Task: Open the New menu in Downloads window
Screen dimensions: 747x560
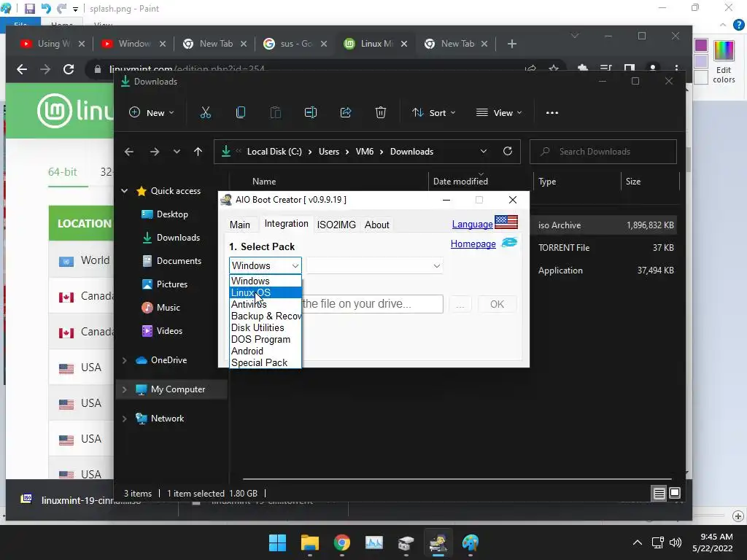Action: coord(152,113)
